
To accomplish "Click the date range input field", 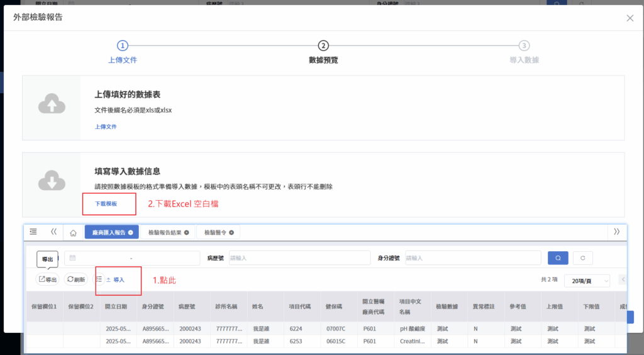I will 132,258.
